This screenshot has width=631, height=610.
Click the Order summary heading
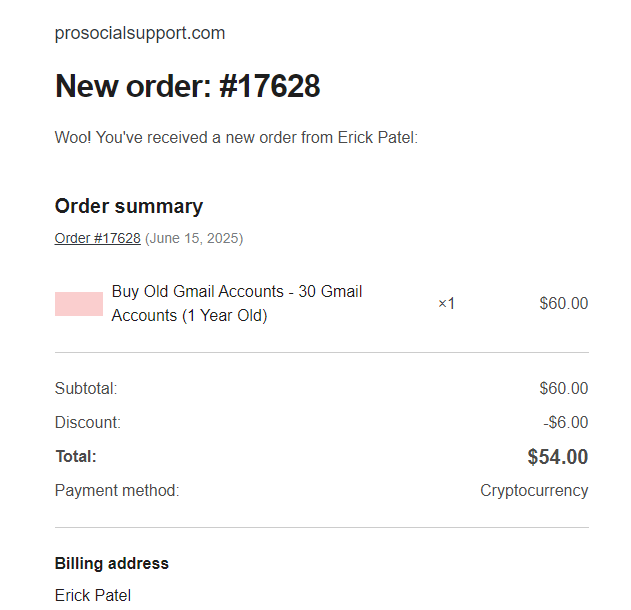tap(129, 206)
